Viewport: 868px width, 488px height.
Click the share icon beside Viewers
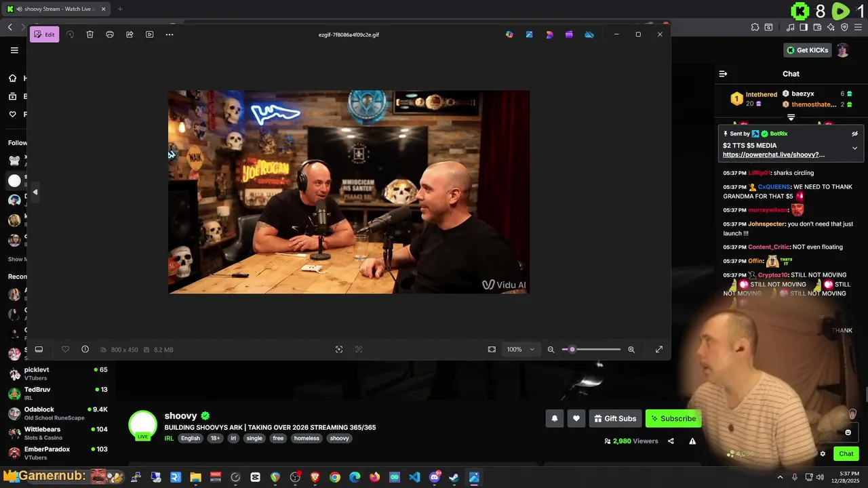671,441
